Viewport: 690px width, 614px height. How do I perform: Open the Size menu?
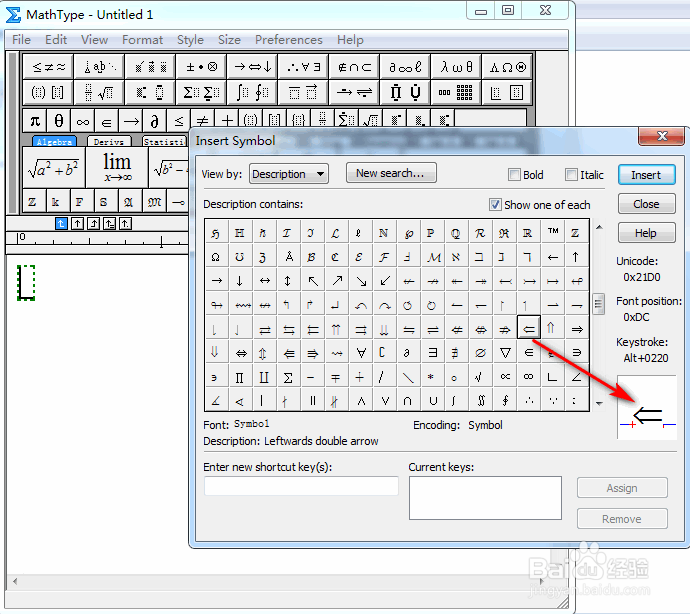point(229,40)
